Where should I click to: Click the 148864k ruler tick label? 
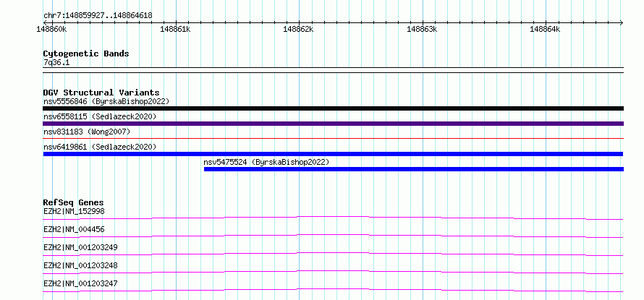coord(545,29)
